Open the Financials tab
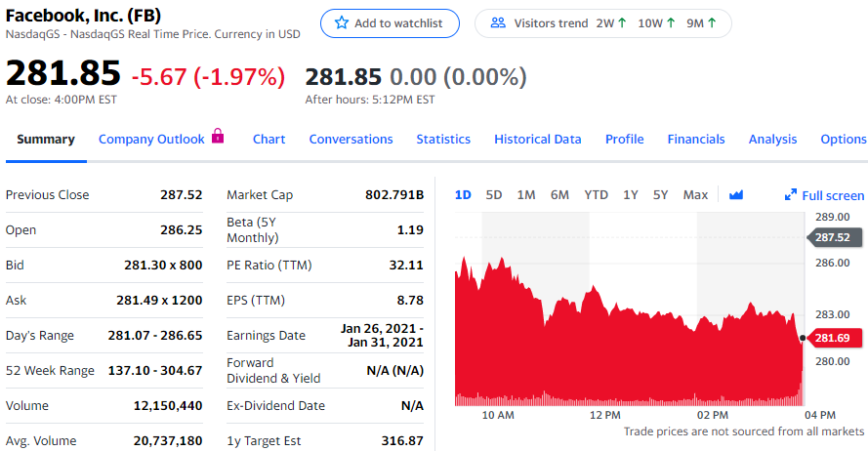Viewport: 868px width, 451px height. click(x=696, y=139)
